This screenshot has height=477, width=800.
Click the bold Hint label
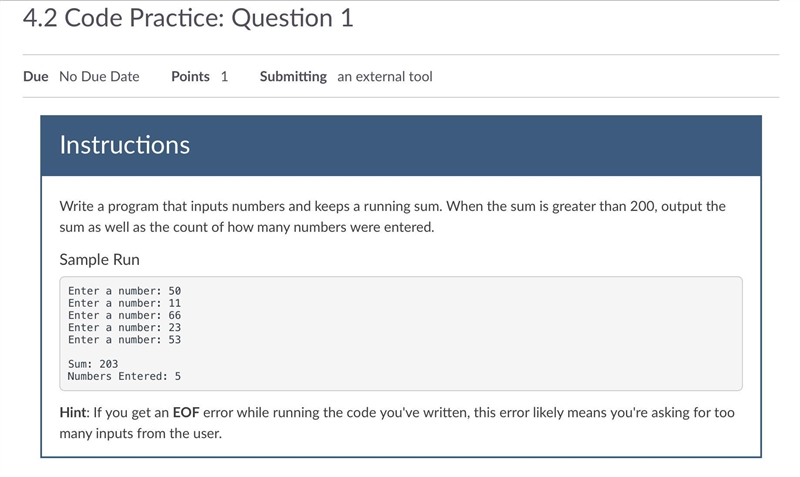[x=73, y=412]
